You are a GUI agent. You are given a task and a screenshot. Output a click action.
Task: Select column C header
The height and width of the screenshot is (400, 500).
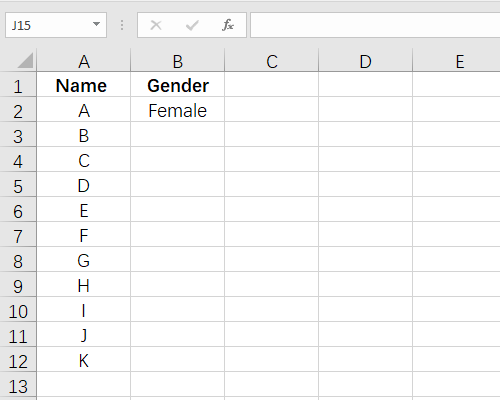click(272, 61)
